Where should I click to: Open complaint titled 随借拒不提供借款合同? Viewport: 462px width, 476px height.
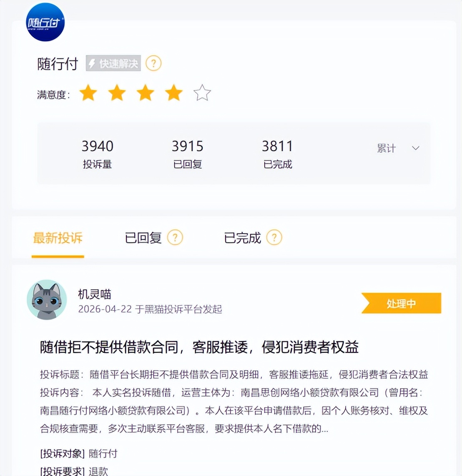[199, 347]
